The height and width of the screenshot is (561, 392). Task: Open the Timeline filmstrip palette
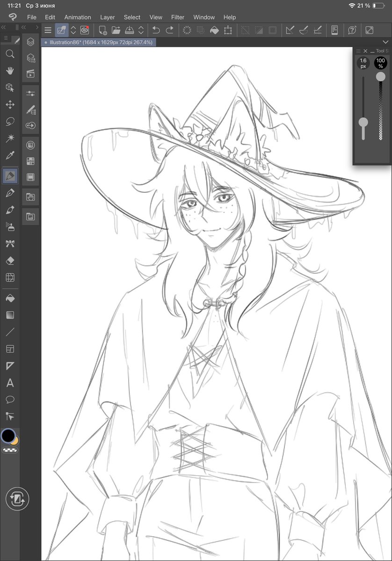point(30,177)
